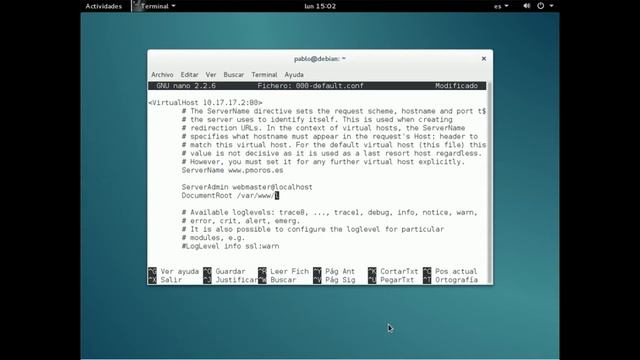Screen dimensions: 640x360
Task: Open the Ayuda menu
Action: coord(294,75)
